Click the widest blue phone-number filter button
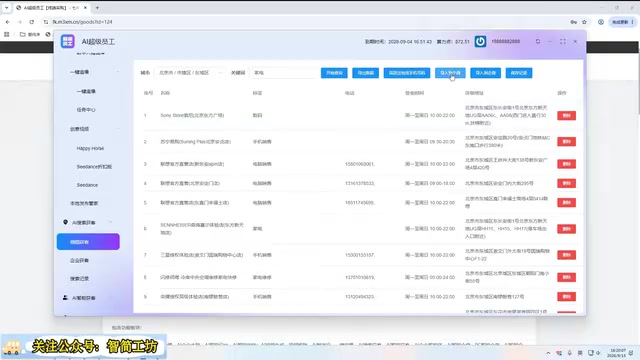Image resolution: width=640 pixels, height=360 pixels. pyautogui.click(x=407, y=73)
